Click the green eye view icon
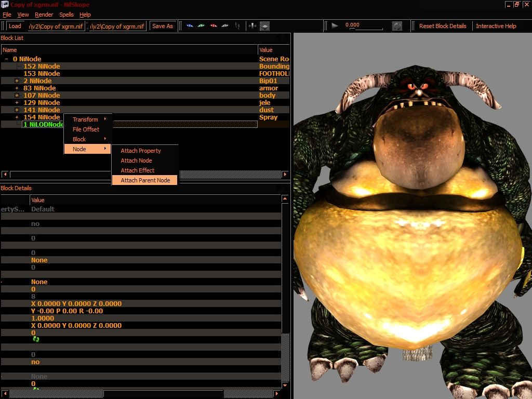The height and width of the screenshot is (399, 532). 202,26
